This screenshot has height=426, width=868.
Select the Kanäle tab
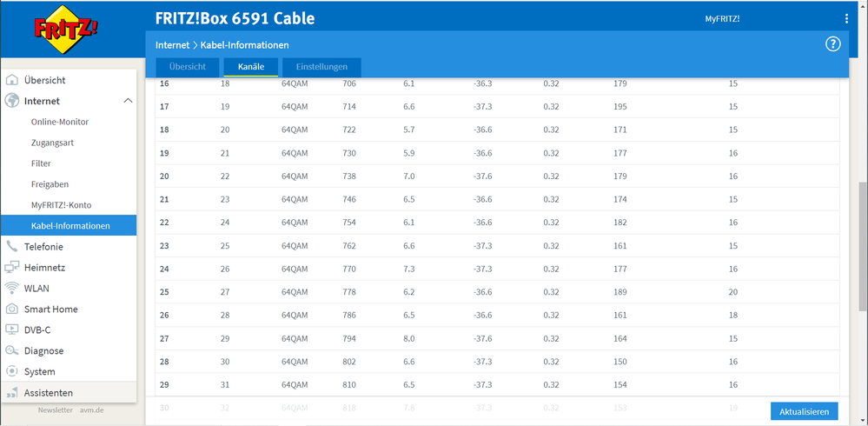coord(251,67)
